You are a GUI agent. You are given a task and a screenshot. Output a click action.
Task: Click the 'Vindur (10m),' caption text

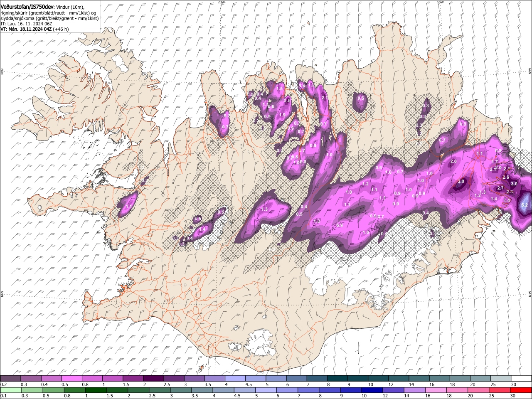coord(69,7)
